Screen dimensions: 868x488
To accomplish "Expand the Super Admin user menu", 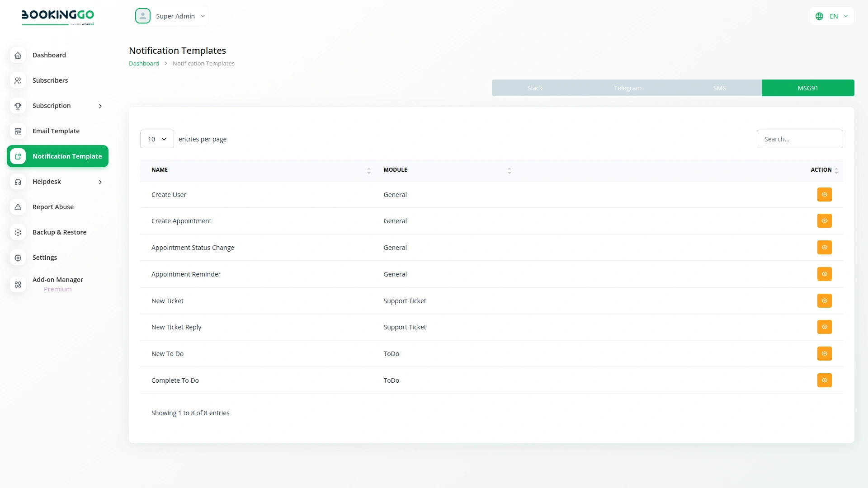I will (171, 16).
